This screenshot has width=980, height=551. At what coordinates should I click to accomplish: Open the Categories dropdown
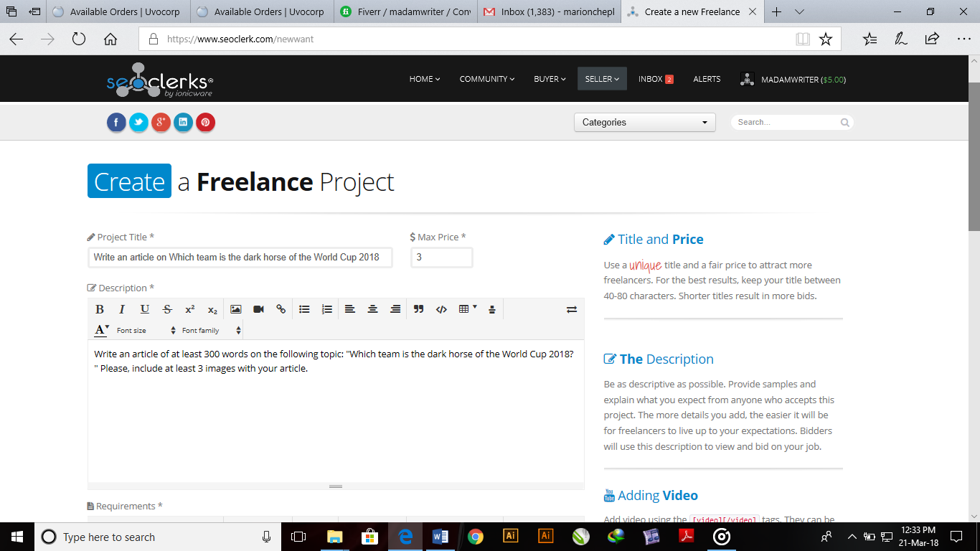644,123
